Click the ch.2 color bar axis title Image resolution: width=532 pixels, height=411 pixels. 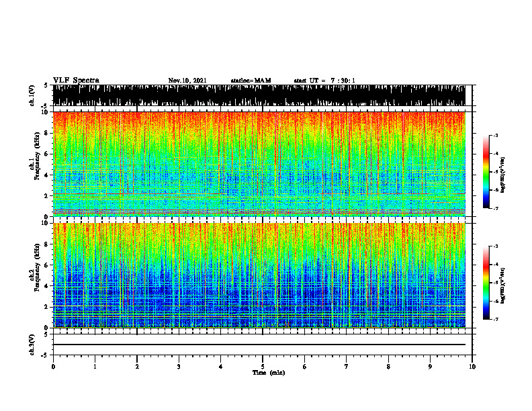tap(503, 285)
